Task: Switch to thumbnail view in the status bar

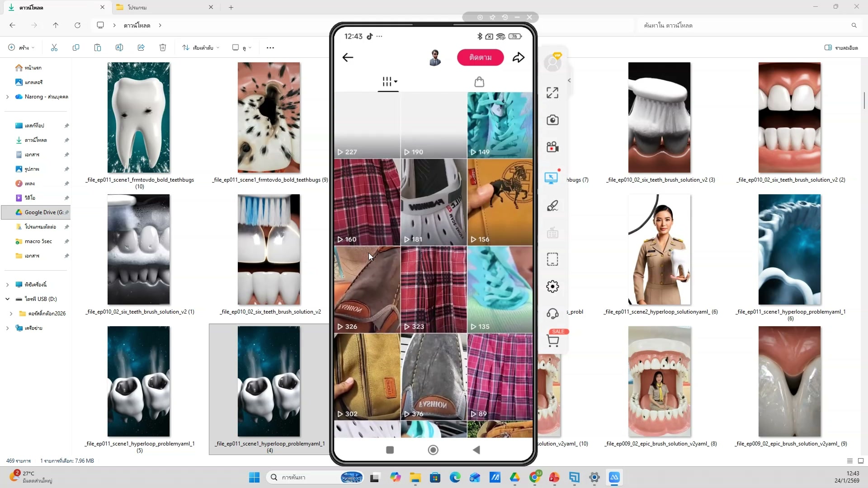Action: pos(861,460)
